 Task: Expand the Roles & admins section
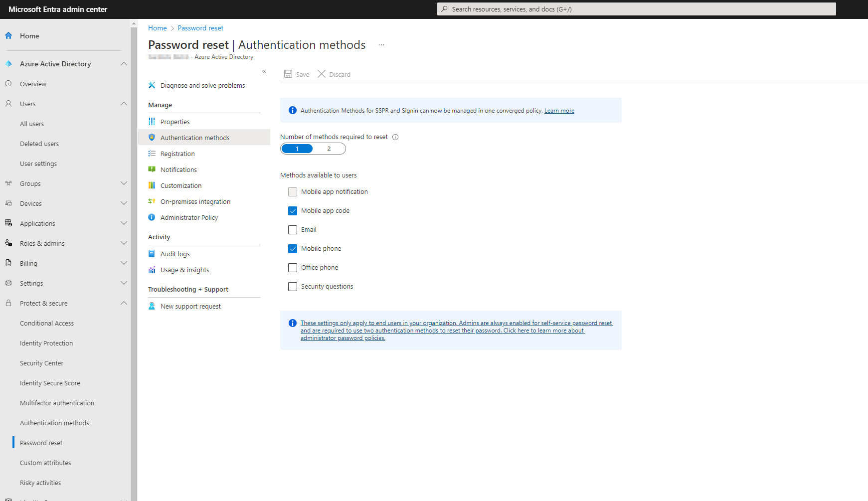tap(124, 243)
